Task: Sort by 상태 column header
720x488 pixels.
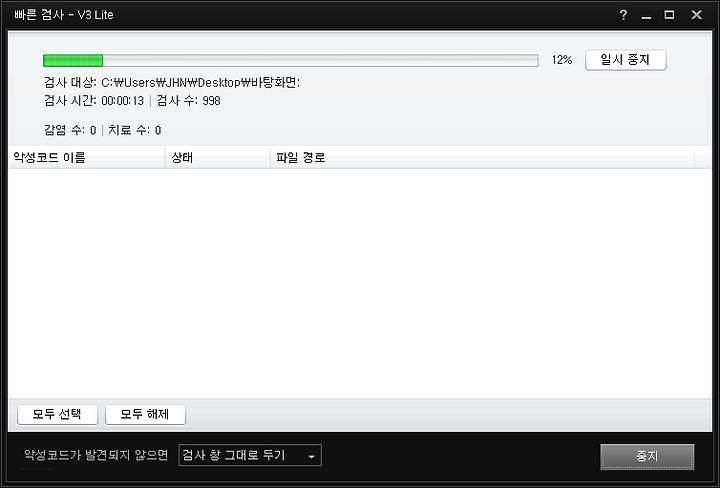Action: [x=218, y=157]
